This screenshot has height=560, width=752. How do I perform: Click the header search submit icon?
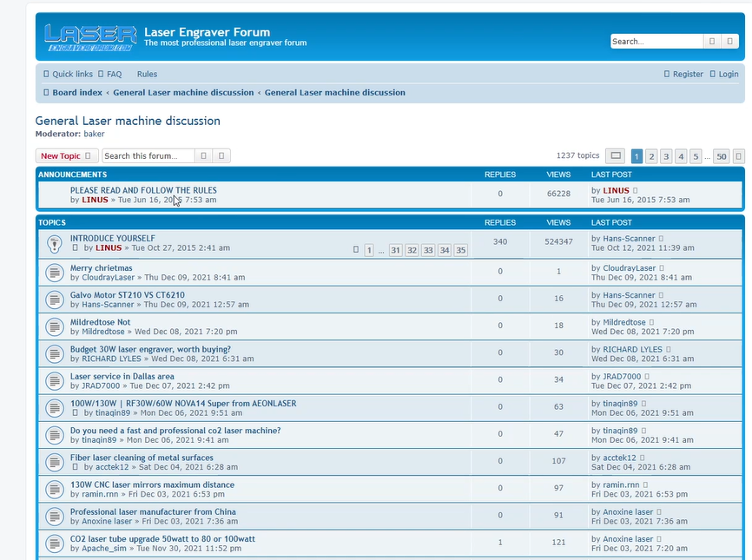pyautogui.click(x=712, y=41)
